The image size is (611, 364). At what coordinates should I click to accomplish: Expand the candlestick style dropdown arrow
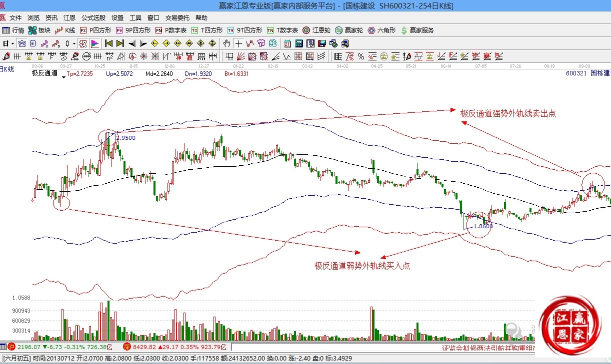click(74, 43)
